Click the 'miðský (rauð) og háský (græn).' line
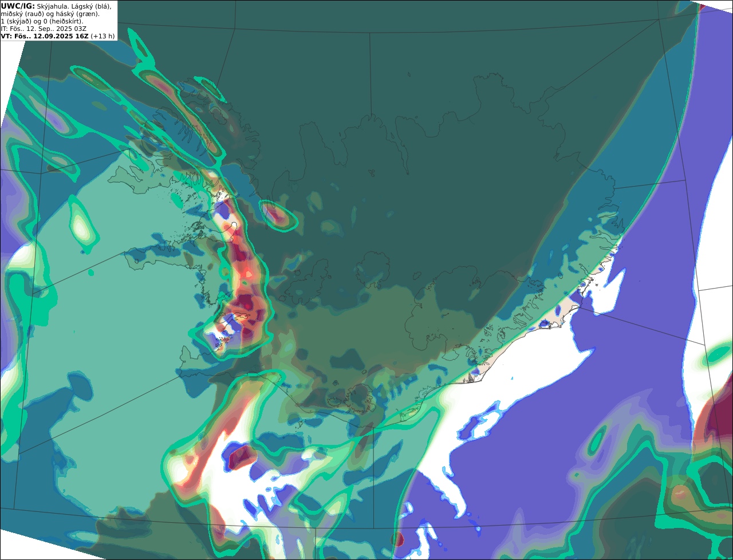 (x=50, y=14)
